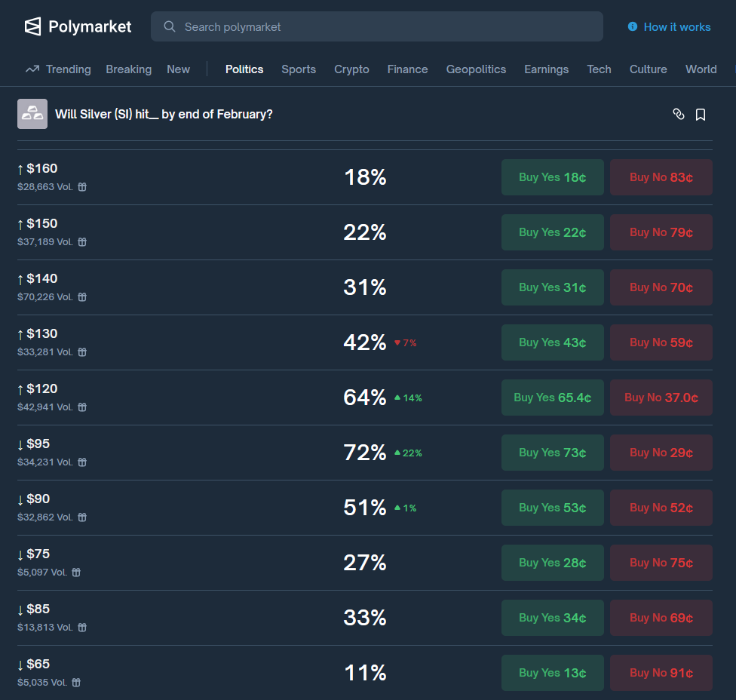Click the info icon beside How it works
Screen dimensions: 736x700
pos(633,26)
